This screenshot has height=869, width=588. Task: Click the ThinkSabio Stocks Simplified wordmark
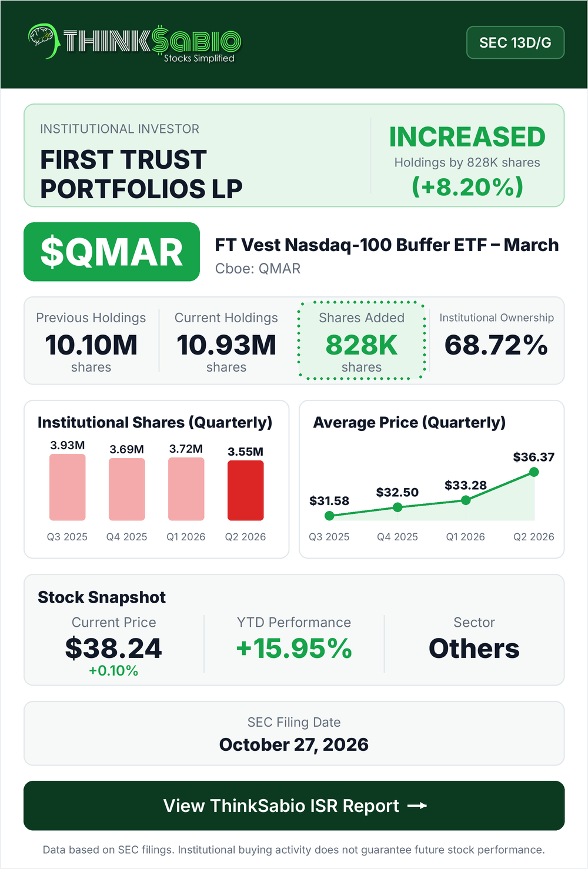click(x=152, y=44)
